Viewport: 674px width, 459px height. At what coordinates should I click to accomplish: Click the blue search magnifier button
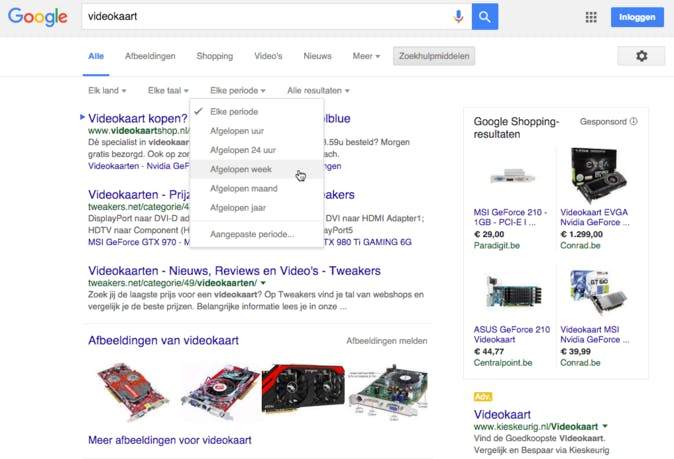(485, 17)
